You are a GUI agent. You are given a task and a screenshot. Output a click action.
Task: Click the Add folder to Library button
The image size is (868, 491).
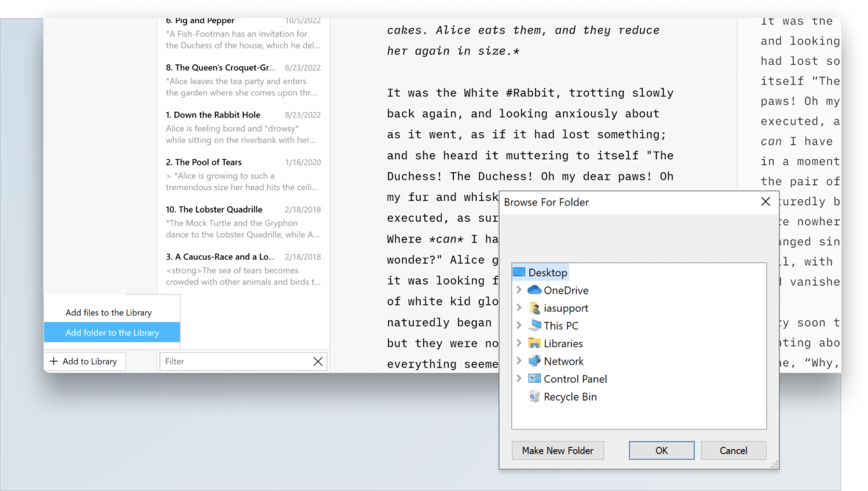point(112,333)
